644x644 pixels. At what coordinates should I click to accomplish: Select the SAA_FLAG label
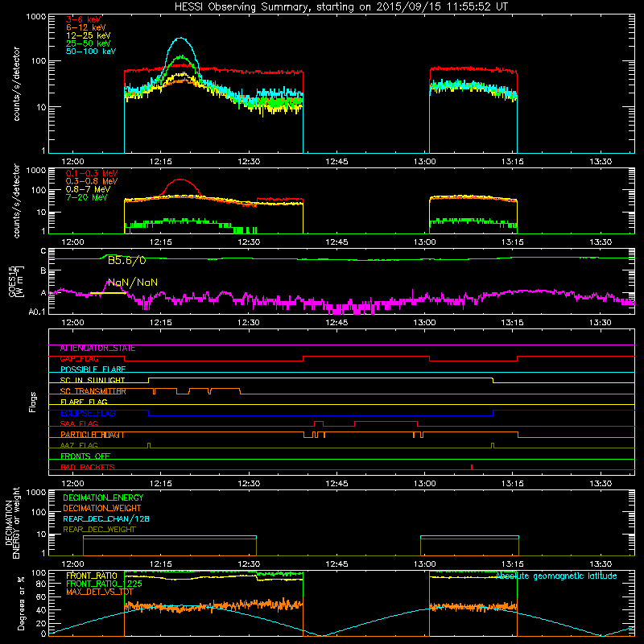pyautogui.click(x=79, y=424)
